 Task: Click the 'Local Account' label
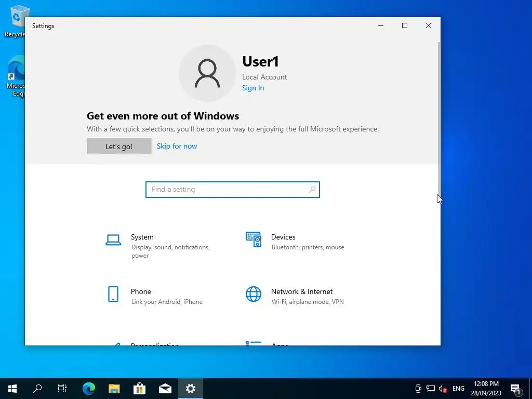[x=264, y=77]
